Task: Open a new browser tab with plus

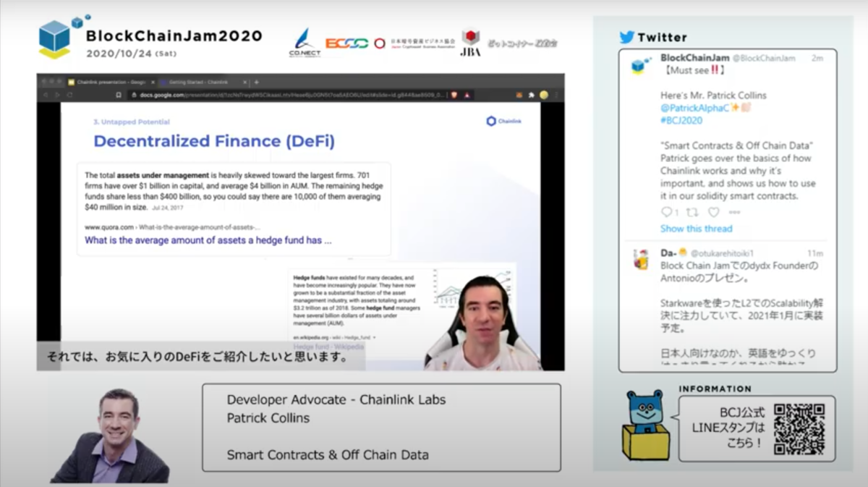Action: tap(256, 82)
